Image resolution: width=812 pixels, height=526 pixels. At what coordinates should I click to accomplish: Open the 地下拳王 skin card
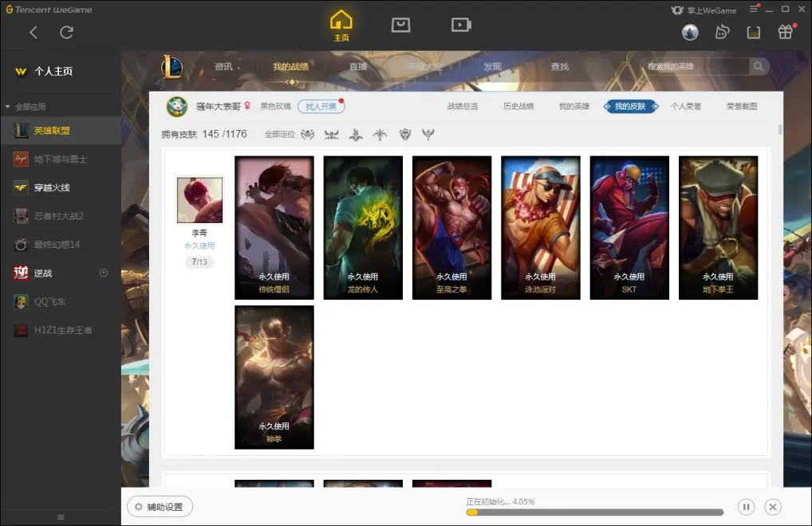pos(718,228)
